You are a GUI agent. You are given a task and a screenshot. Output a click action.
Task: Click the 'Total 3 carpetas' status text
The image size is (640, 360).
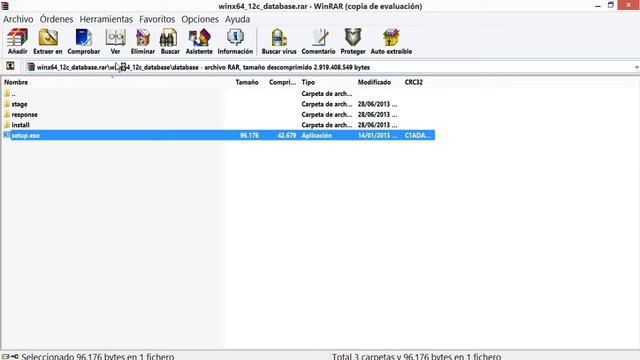click(x=416, y=356)
